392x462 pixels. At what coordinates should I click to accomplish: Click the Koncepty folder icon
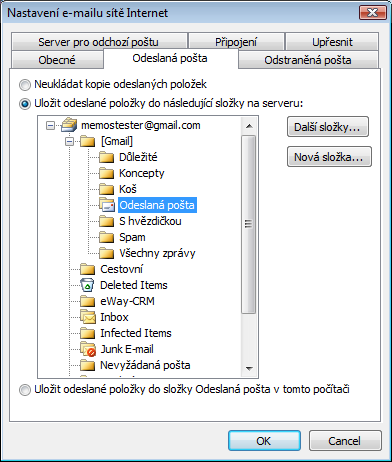106,173
